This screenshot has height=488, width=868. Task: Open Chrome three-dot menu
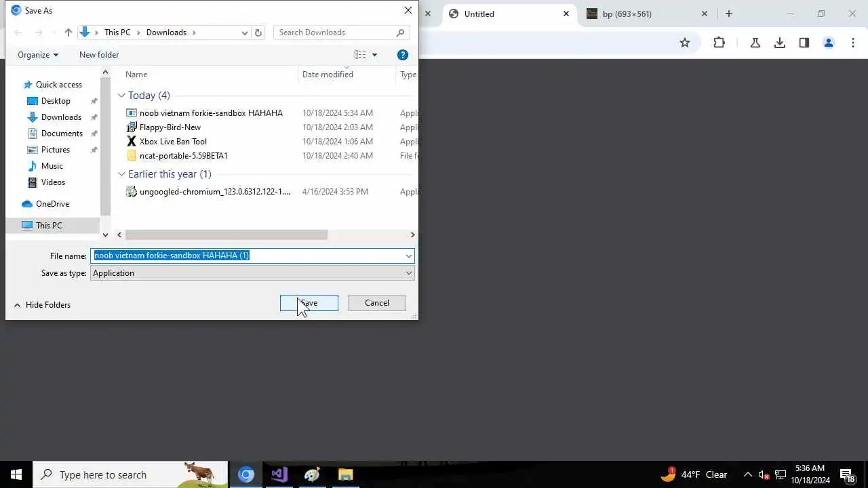(852, 43)
